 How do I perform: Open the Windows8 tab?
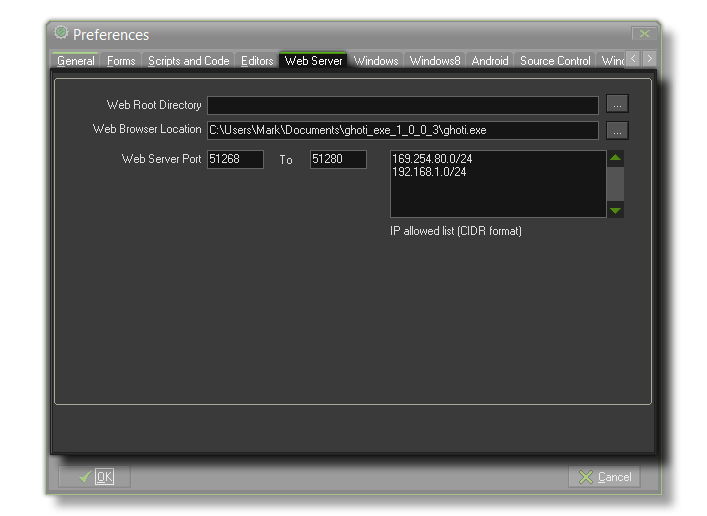pyautogui.click(x=435, y=61)
